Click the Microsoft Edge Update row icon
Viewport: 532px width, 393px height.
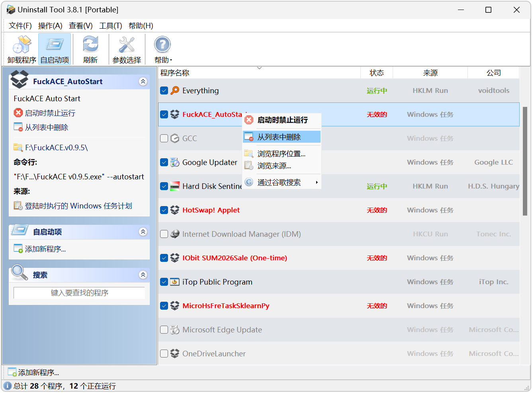pos(175,330)
